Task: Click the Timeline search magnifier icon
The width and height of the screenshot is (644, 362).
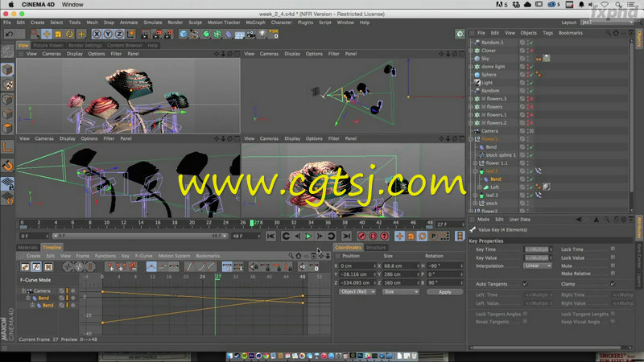Action: (291, 256)
